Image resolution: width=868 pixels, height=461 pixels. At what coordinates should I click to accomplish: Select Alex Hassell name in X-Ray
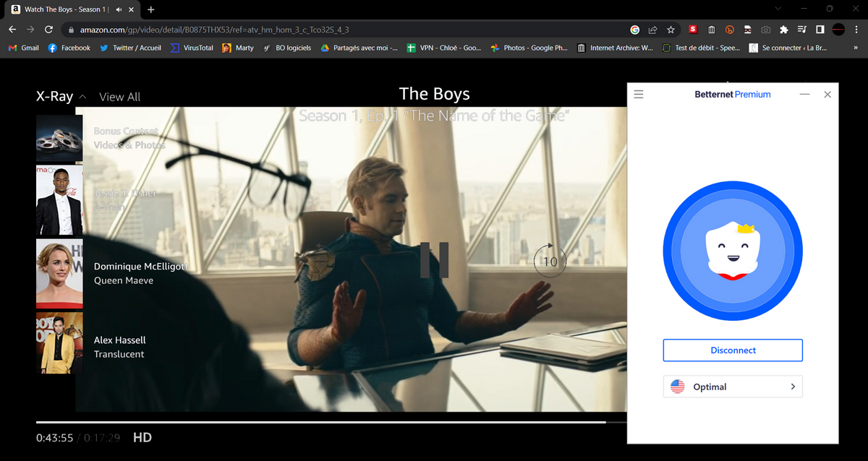point(120,340)
